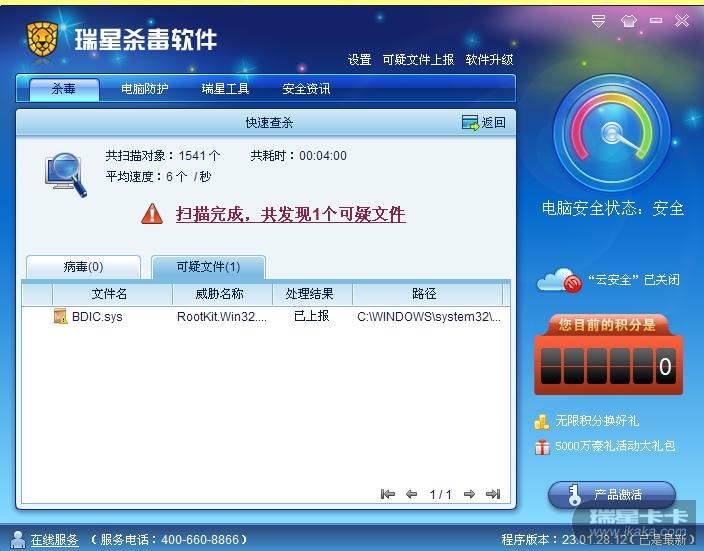Image resolution: width=704 pixels, height=551 pixels.
Task: Click the cloud security disabled icon
Action: tap(559, 280)
